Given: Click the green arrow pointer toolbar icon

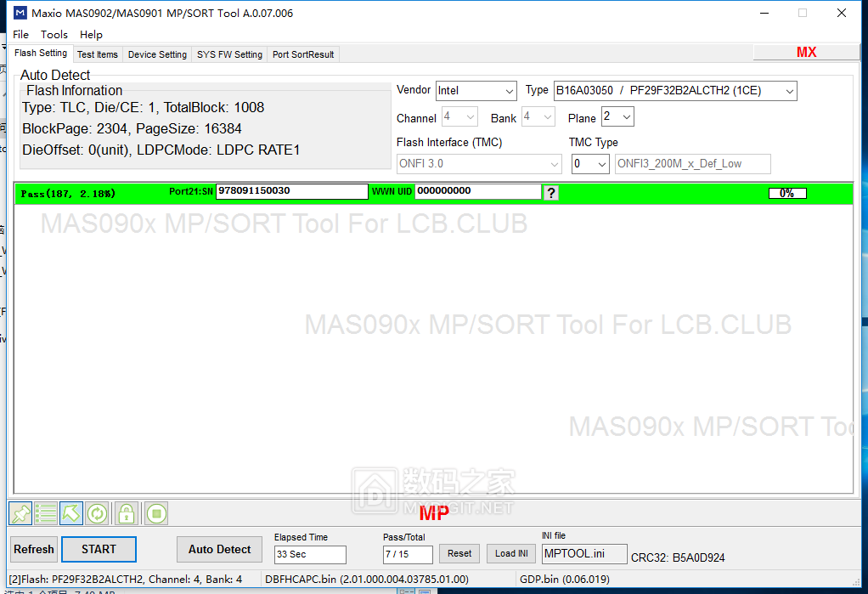Looking at the screenshot, I should pyautogui.click(x=70, y=513).
